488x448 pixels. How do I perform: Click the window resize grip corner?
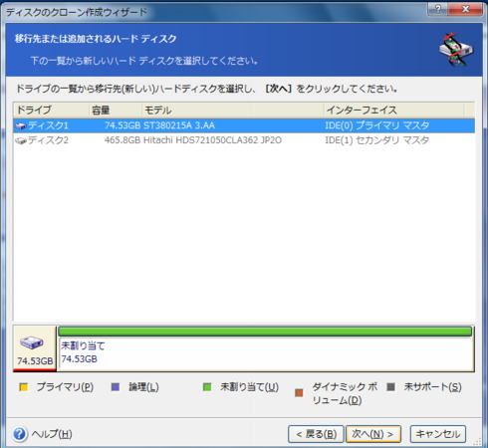pyautogui.click(x=477, y=442)
